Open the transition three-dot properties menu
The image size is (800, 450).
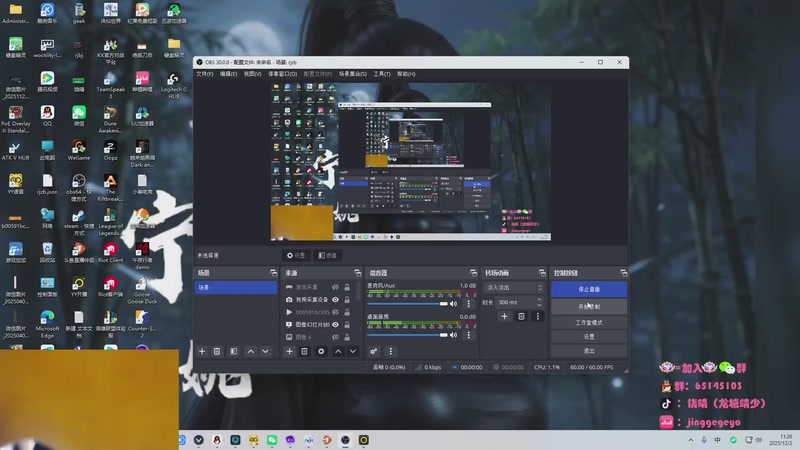[x=537, y=316]
